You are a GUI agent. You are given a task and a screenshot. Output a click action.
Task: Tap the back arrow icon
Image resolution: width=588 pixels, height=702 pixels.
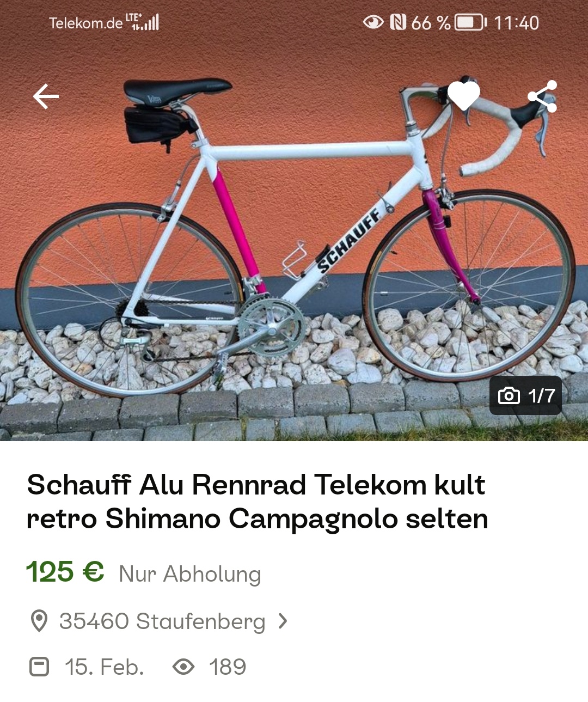coord(46,96)
